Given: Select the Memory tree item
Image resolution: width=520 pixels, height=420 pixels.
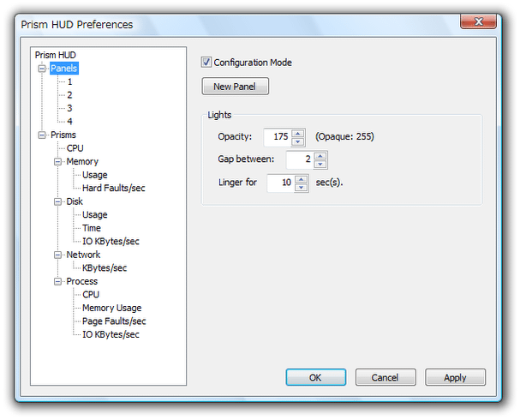Looking at the screenshot, I should 82,161.
